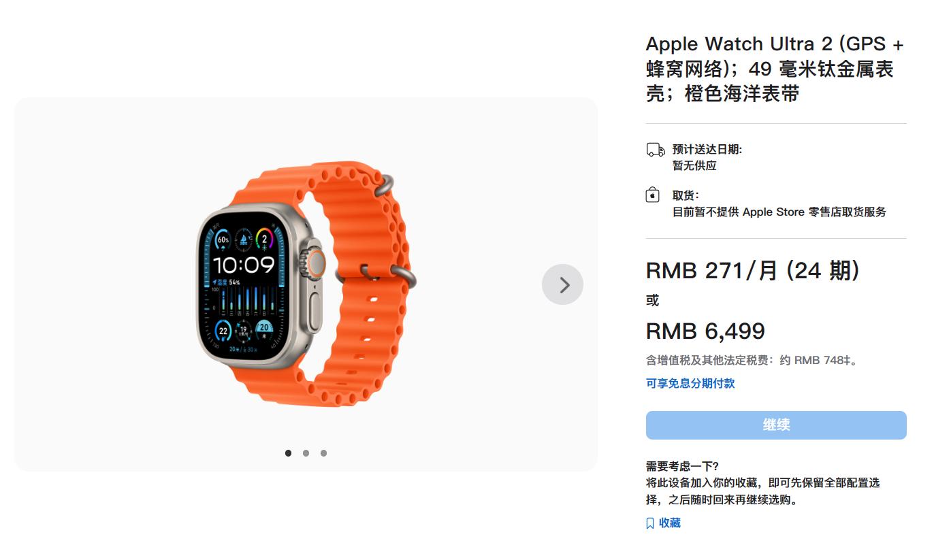934x560 pixels.
Task: Select the RMB 271/月 installment price
Action: 753,271
